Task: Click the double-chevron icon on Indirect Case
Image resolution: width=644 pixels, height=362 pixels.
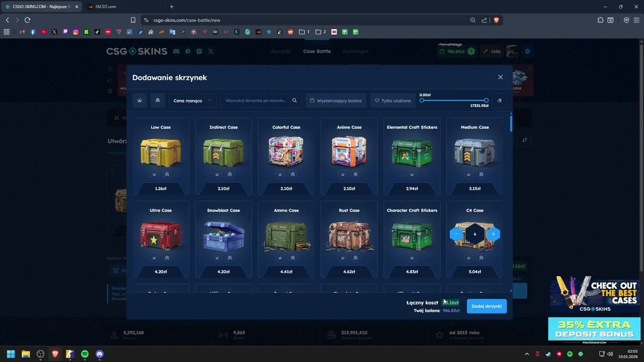Action: coord(230,174)
